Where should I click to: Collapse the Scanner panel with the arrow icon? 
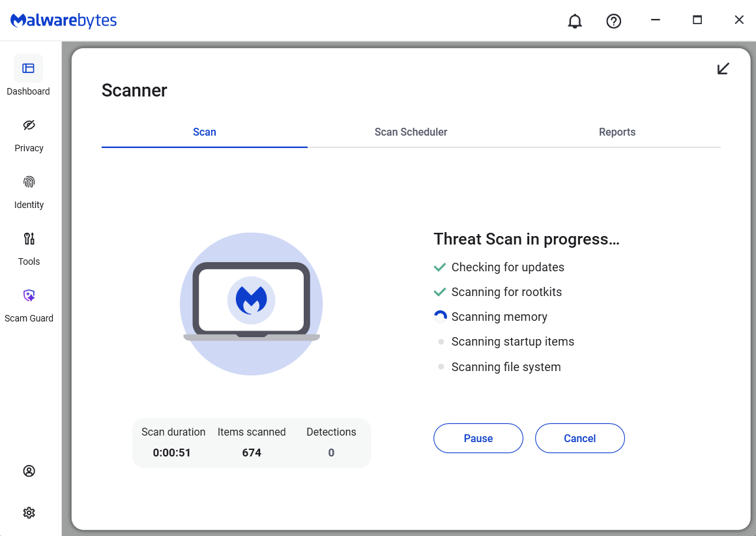tap(723, 68)
